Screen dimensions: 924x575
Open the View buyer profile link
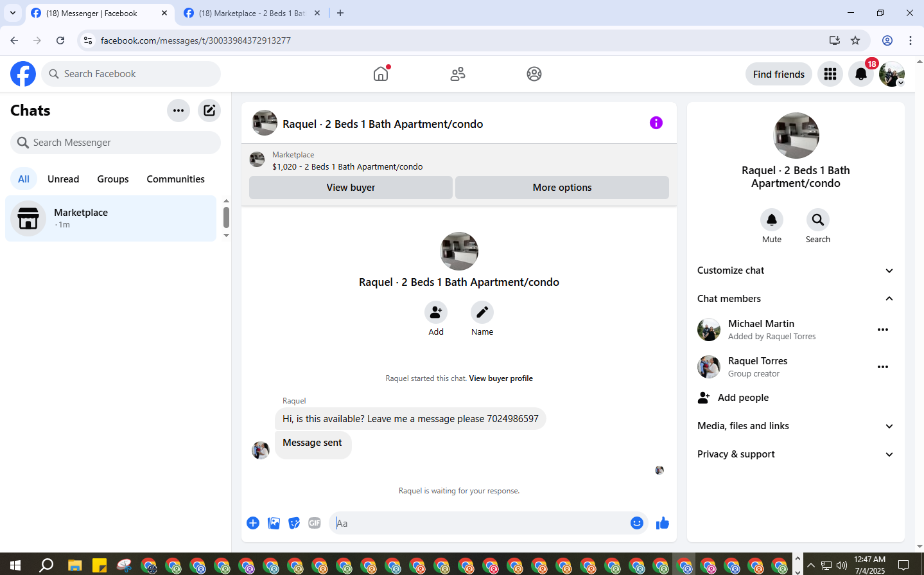tap(501, 378)
